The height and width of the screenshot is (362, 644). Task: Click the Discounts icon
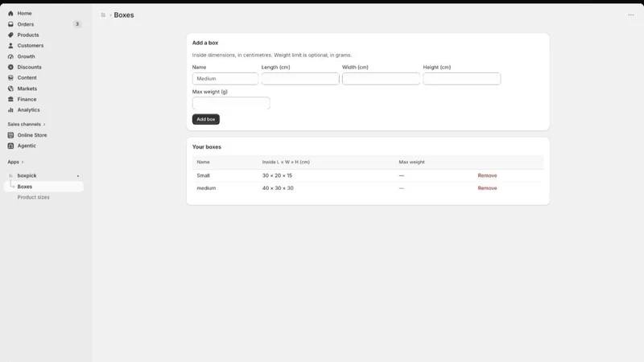pos(10,67)
